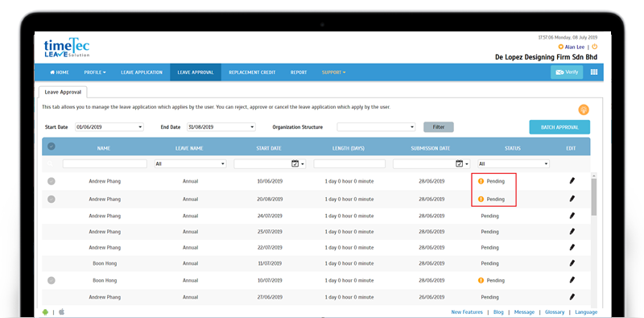This screenshot has width=644, height=318.
Task: Click the Filter button
Action: pyautogui.click(x=439, y=127)
